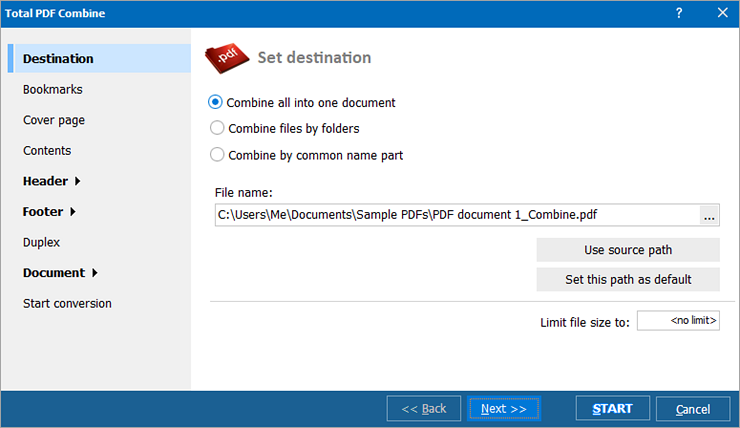Open the Start conversion page
The image size is (740, 428).
click(x=67, y=303)
